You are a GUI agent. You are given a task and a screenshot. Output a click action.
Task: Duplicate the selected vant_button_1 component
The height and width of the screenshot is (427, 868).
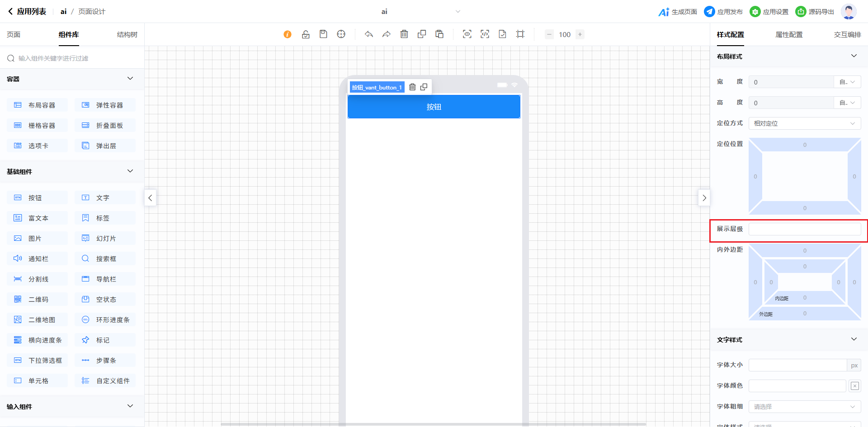pyautogui.click(x=424, y=87)
